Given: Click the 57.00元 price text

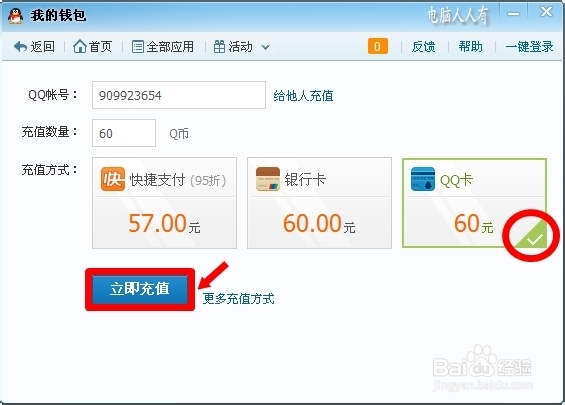Looking at the screenshot, I should point(164,223).
